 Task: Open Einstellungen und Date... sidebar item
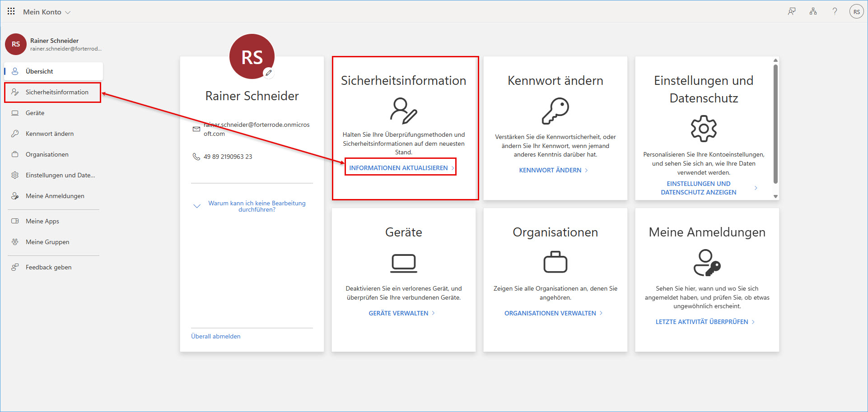click(x=54, y=175)
